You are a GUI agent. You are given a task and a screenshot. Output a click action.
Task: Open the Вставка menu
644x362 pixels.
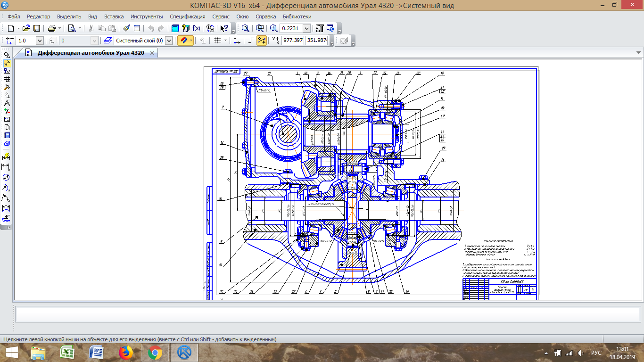114,16
